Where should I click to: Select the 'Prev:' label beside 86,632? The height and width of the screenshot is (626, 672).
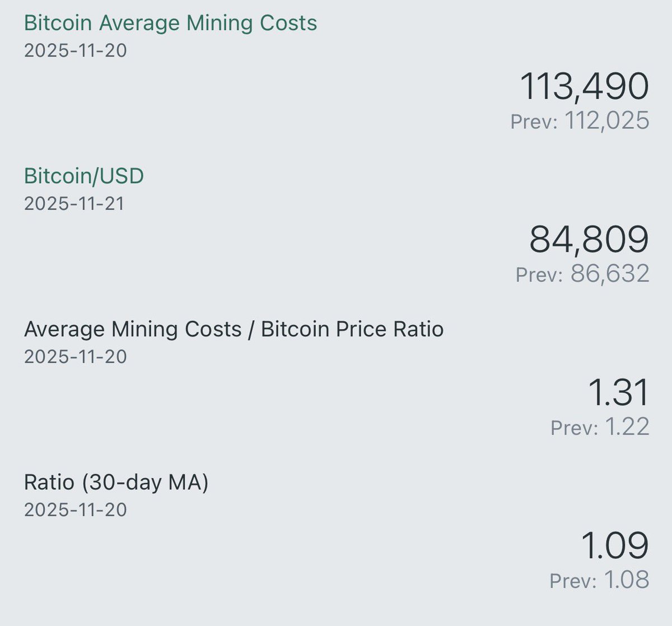539,274
